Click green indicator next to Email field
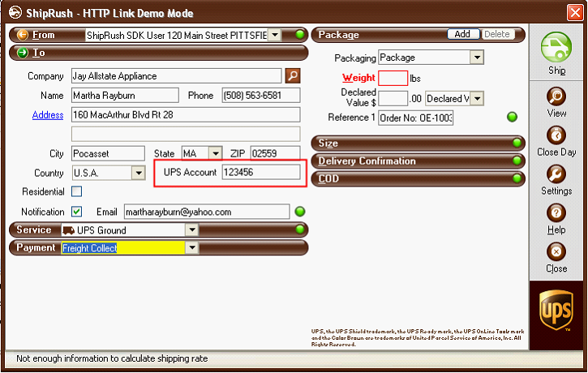 tap(299, 212)
